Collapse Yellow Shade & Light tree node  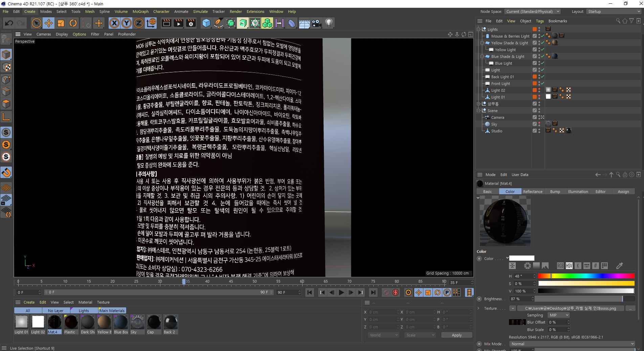pyautogui.click(x=483, y=43)
